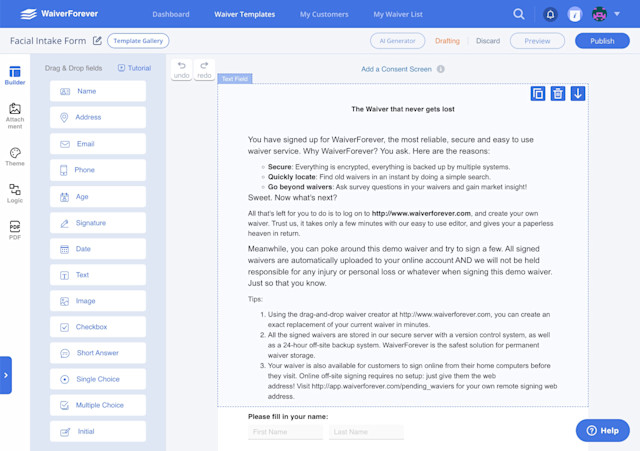
Task: Click the info circle icon in header
Action: [x=574, y=15]
